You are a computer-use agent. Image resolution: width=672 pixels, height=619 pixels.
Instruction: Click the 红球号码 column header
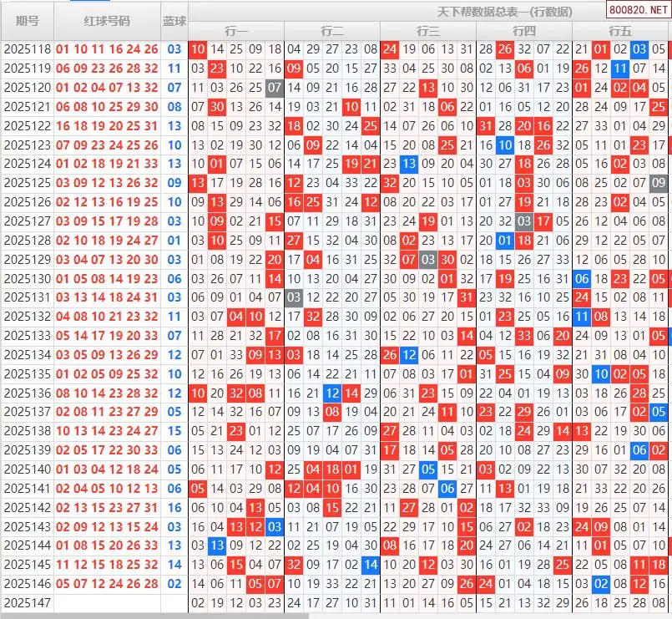[107, 21]
